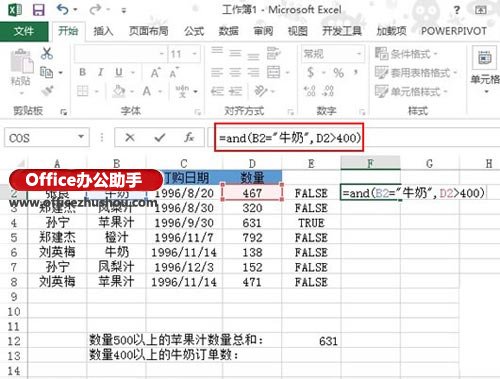
Task: Click the Accounting currency format icon
Action: [311, 72]
